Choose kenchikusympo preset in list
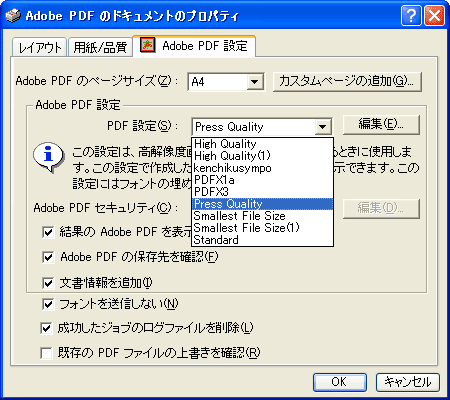The width and height of the screenshot is (450, 400). pos(232,168)
